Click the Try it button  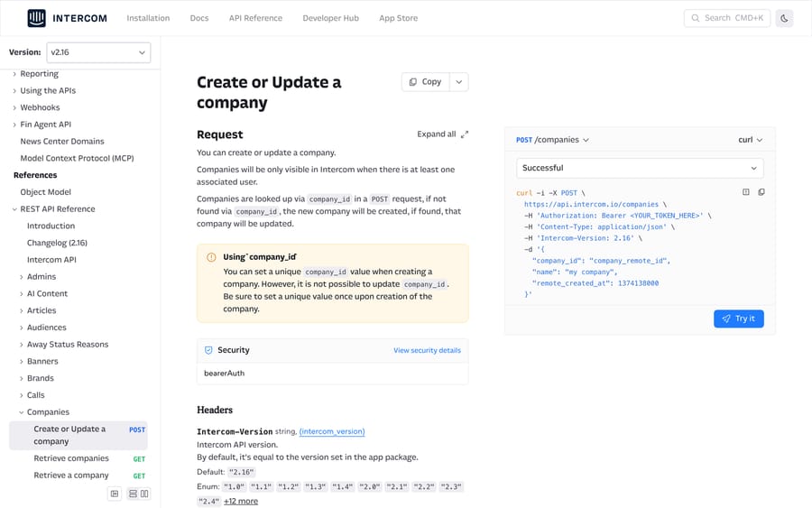coord(738,319)
